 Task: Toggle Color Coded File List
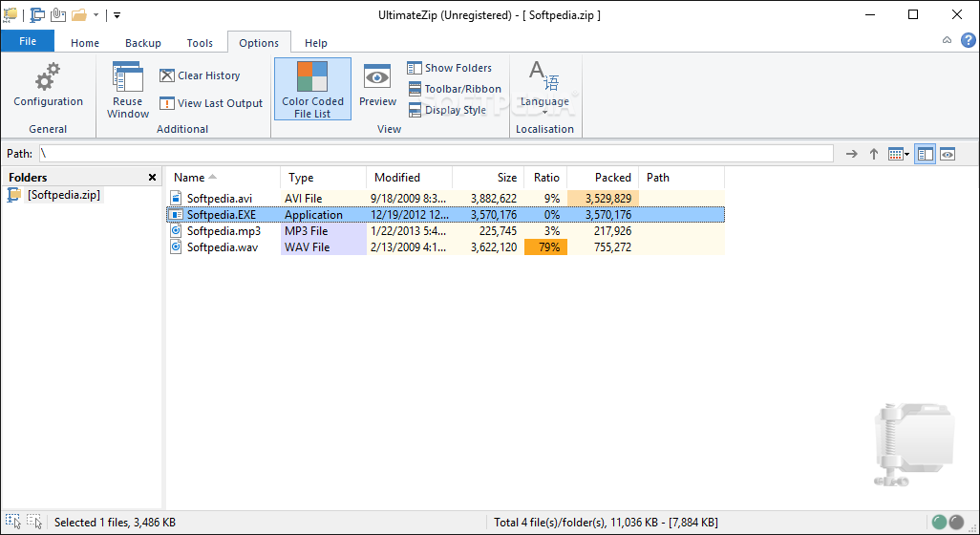pyautogui.click(x=312, y=90)
